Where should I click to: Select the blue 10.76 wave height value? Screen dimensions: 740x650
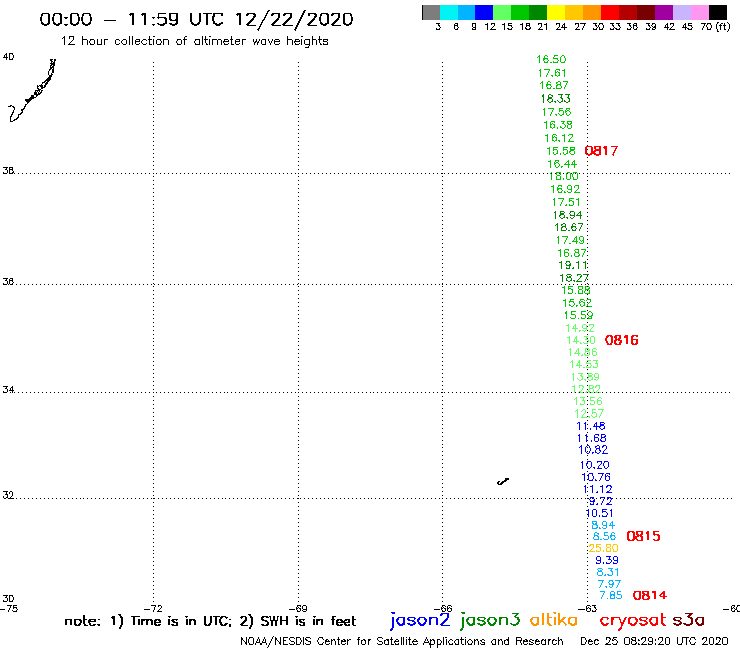pos(596,477)
